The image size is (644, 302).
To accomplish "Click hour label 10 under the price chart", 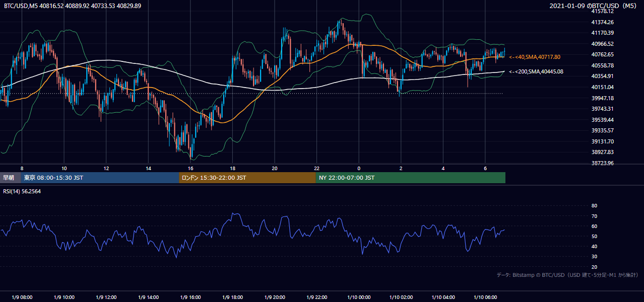I will point(64,168).
